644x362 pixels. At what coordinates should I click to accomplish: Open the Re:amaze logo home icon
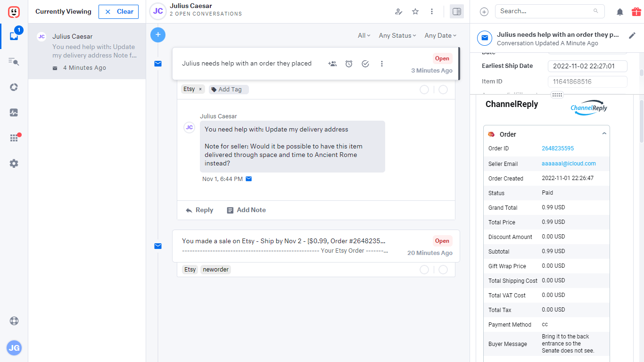14,12
